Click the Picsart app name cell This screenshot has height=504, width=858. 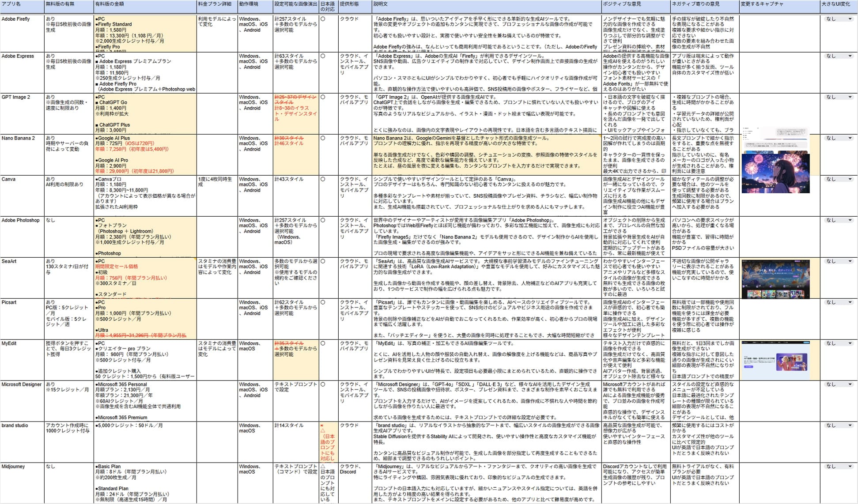click(x=22, y=319)
